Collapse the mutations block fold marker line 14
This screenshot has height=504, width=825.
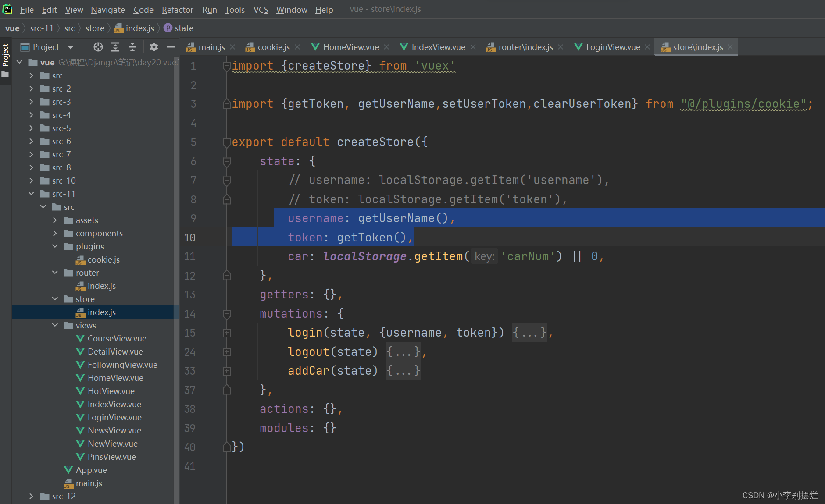227,314
